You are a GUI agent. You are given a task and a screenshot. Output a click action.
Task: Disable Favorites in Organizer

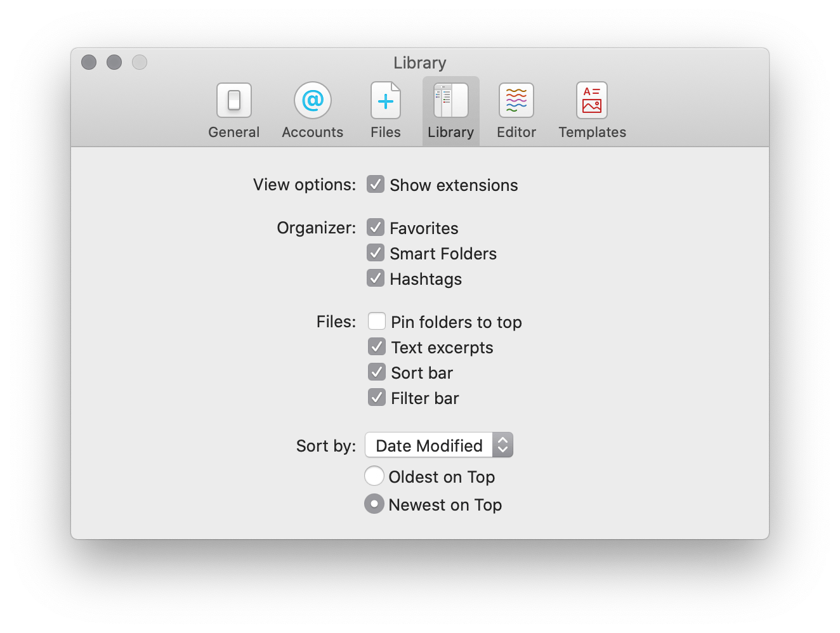click(x=376, y=227)
